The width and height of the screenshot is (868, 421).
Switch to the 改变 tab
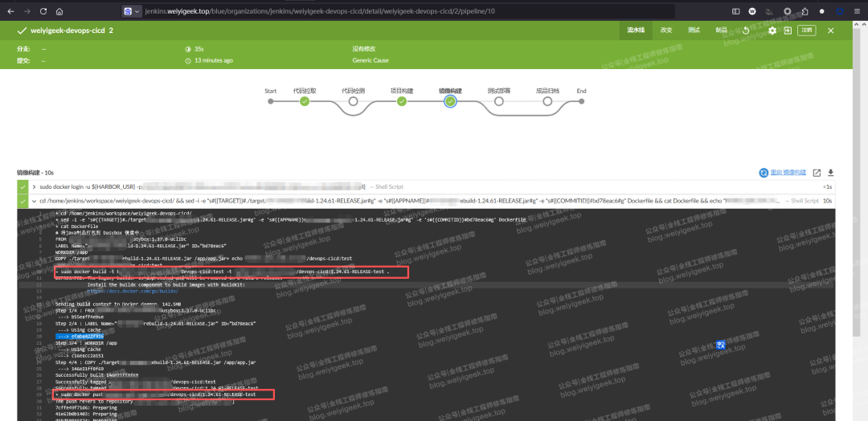tap(666, 31)
